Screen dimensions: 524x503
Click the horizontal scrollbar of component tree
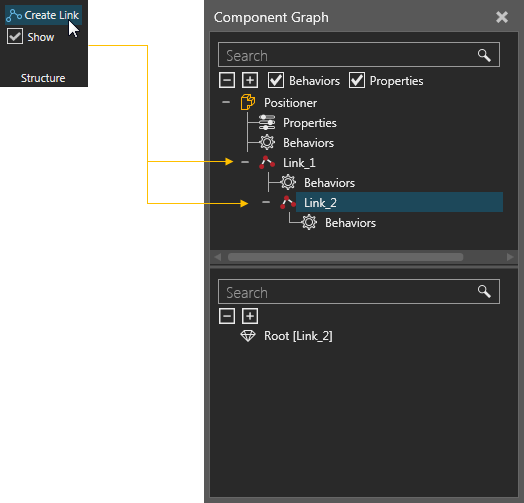point(346,257)
